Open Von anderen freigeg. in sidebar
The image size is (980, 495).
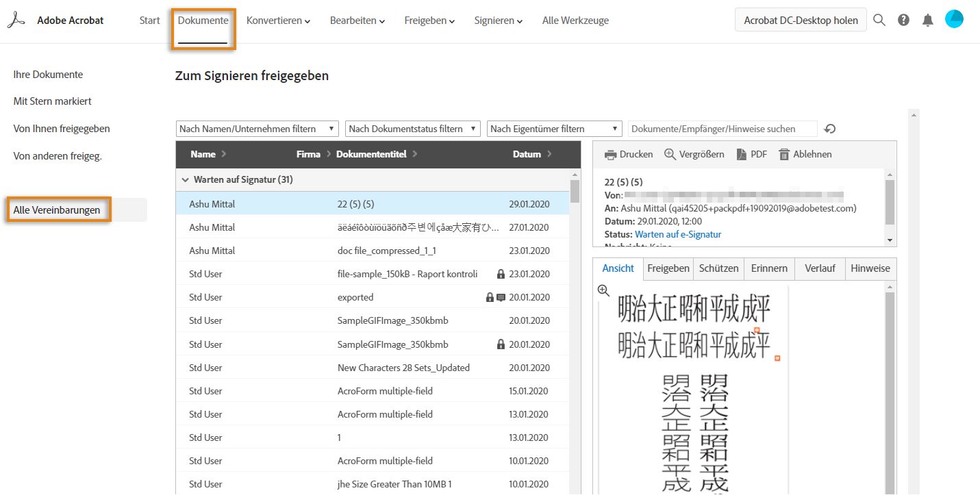coord(58,156)
